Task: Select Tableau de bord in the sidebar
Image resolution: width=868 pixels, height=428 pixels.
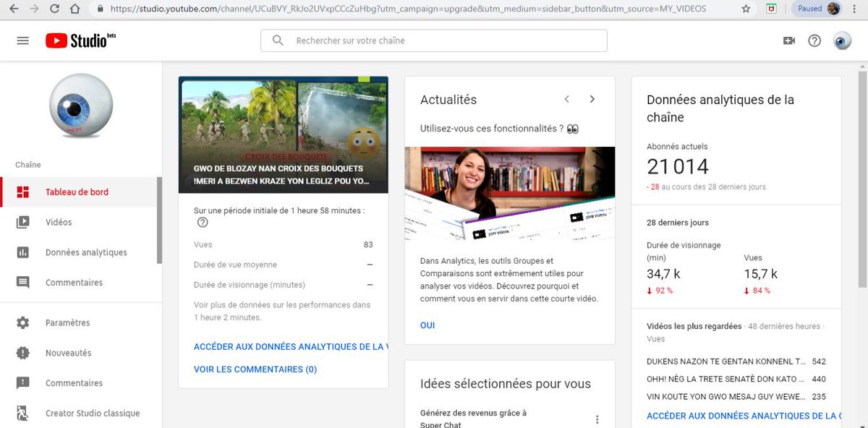Action: (80, 192)
